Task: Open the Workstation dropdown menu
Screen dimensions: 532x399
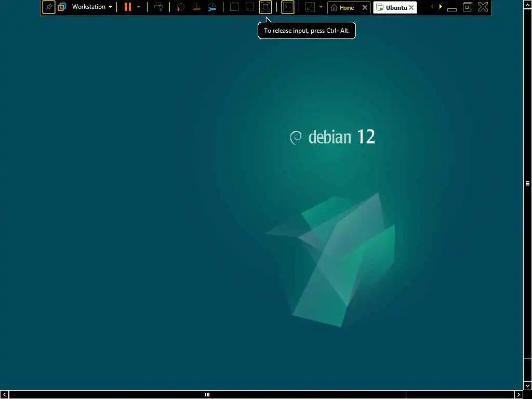Action: click(92, 7)
